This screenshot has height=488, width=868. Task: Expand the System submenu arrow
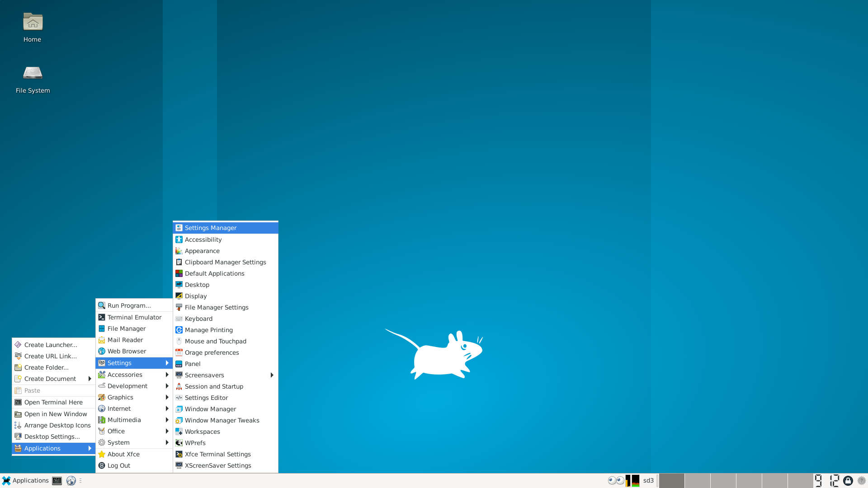coord(167,442)
